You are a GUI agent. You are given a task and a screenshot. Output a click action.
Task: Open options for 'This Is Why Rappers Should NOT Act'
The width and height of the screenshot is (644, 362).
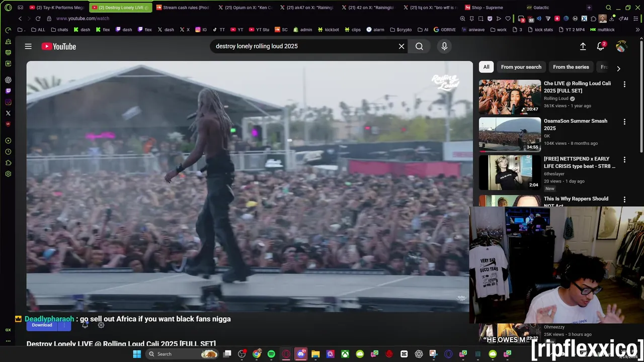click(624, 200)
